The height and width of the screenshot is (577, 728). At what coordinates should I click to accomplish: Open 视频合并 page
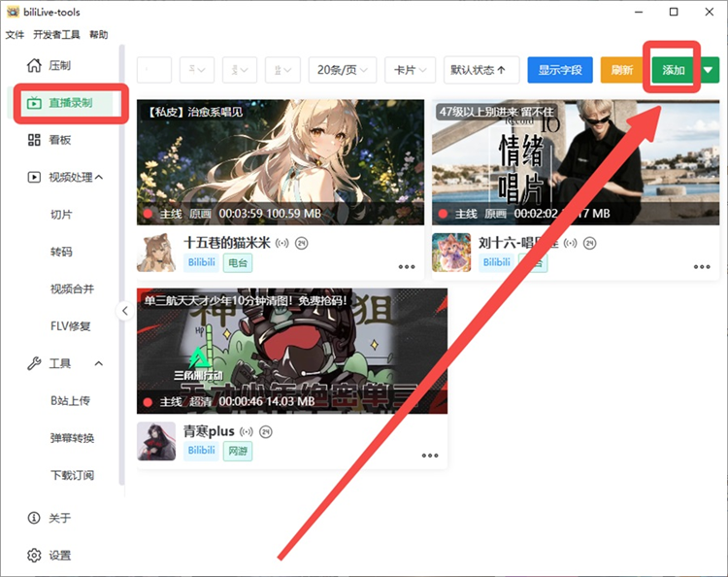tap(72, 288)
